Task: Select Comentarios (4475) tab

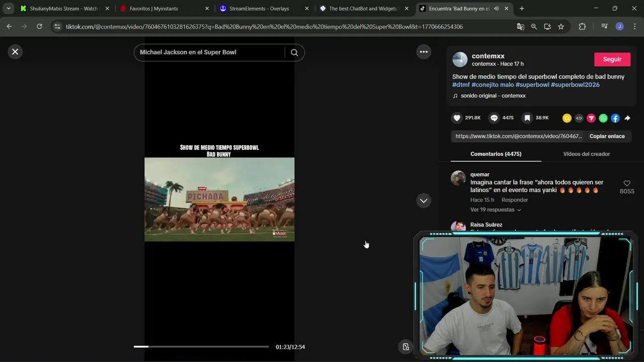Action: (496, 154)
